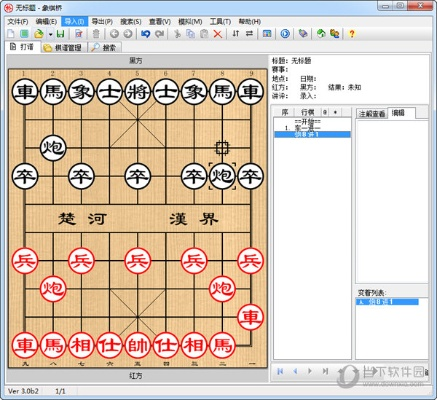Viewport: 437px width, 400px height.
Task: Click the gray trash delete icon
Action: click(x=96, y=34)
